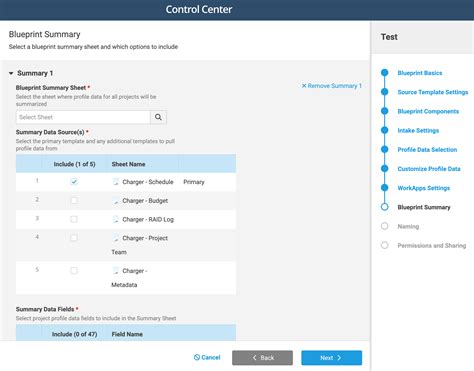Image resolution: width=474 pixels, height=371 pixels.
Task: Collapse the Summary 1 section triangle
Action: pos(11,73)
